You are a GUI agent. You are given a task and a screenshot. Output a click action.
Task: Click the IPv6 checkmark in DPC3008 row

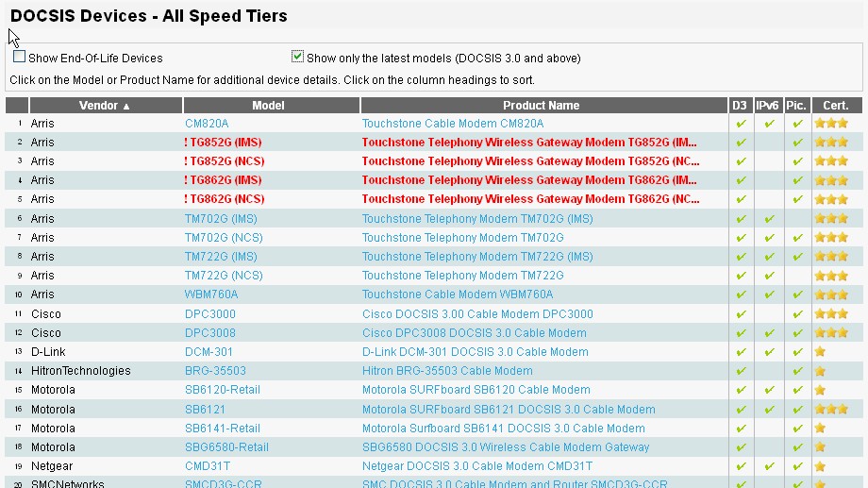tap(769, 333)
